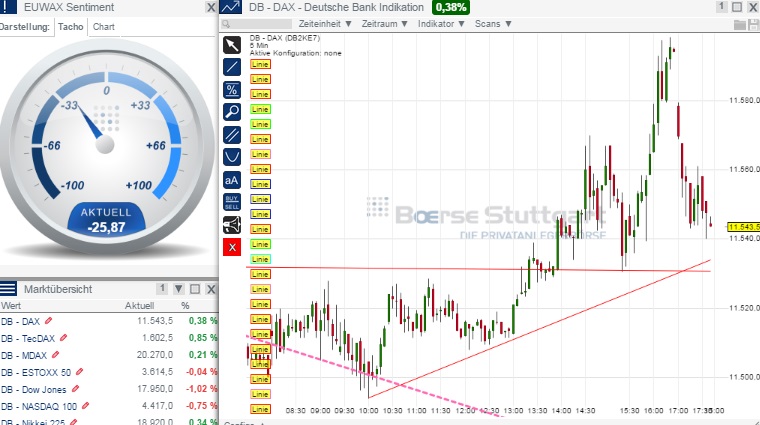Open the Marktübersicht hamburger menu icon
This screenshot has height=425, width=760.
[x=8, y=289]
